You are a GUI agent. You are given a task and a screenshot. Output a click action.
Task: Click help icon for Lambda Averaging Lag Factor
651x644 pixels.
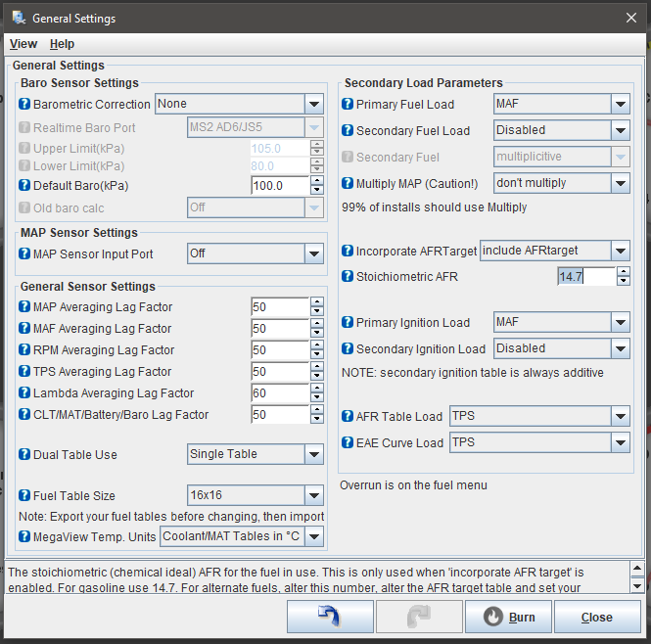click(x=24, y=392)
